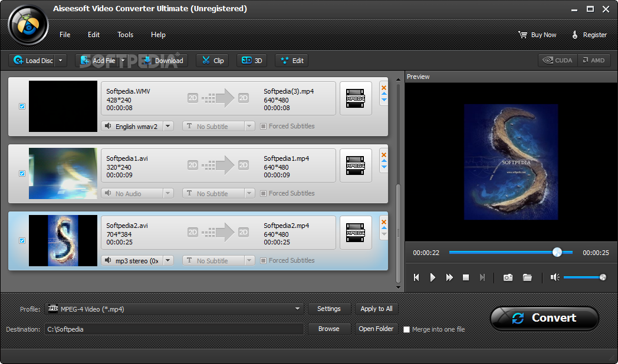Move Softpedia.WMV down with arrow icon
This screenshot has height=364, width=618.
coord(384,100)
